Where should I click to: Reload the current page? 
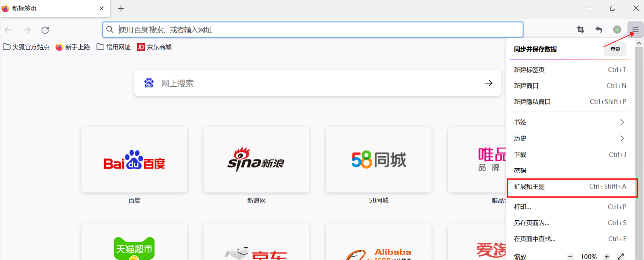tap(45, 30)
